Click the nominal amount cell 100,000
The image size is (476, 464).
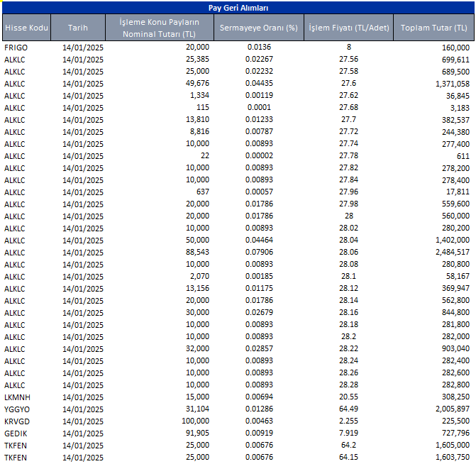193,421
